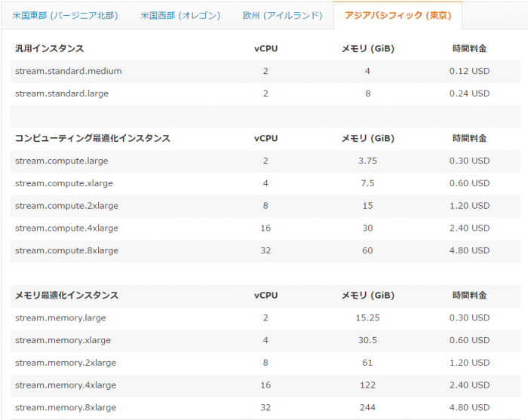Click the 0.60 USD price of stream.memory.xlarge
Screen dimensions: 528x420
469,340
